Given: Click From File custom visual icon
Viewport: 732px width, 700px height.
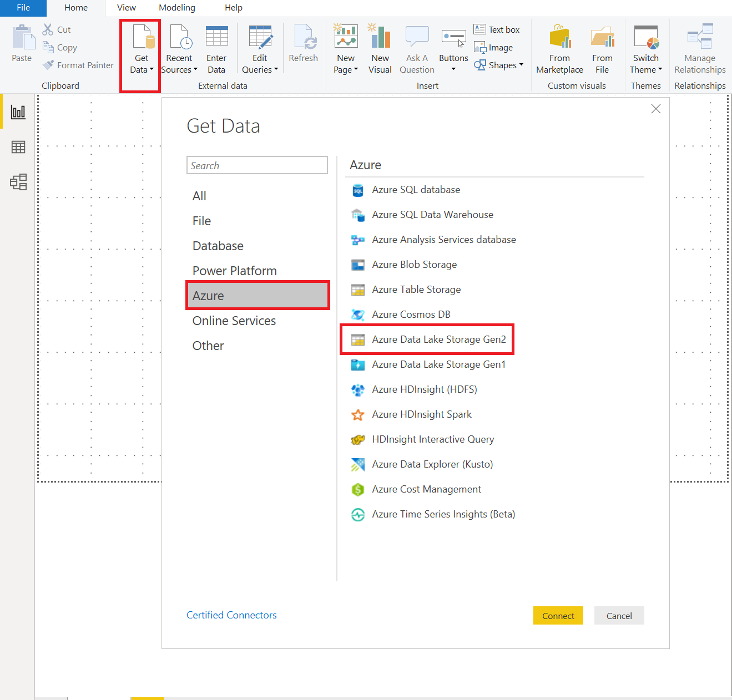Looking at the screenshot, I should click(x=602, y=38).
